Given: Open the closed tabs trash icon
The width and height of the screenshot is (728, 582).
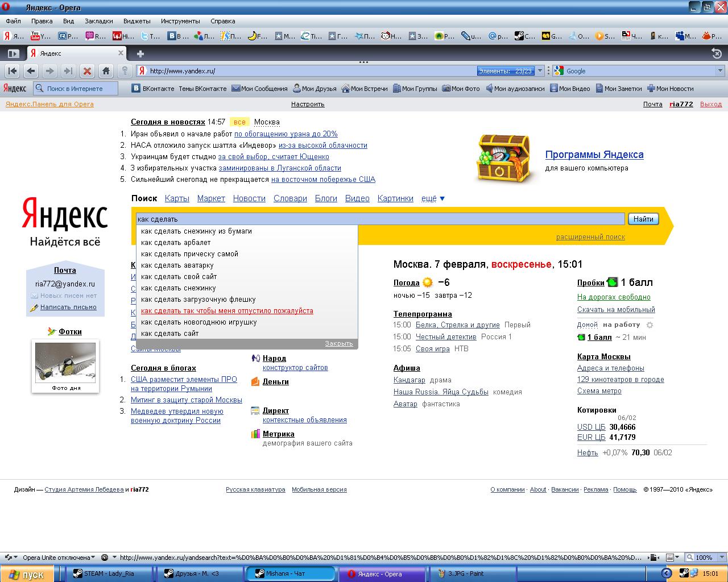Looking at the screenshot, I should pos(717,53).
